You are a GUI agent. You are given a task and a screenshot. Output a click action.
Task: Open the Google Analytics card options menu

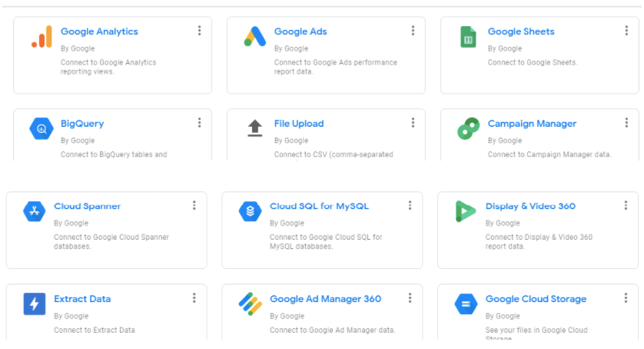coord(200,31)
